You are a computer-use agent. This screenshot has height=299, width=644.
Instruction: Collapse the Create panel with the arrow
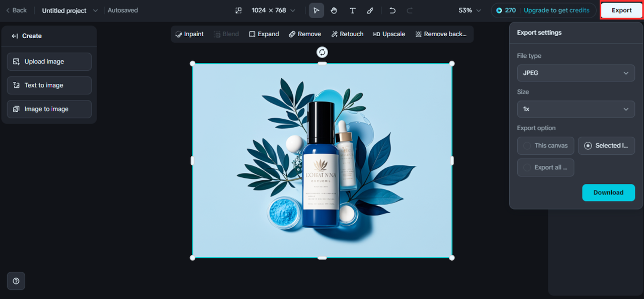15,36
